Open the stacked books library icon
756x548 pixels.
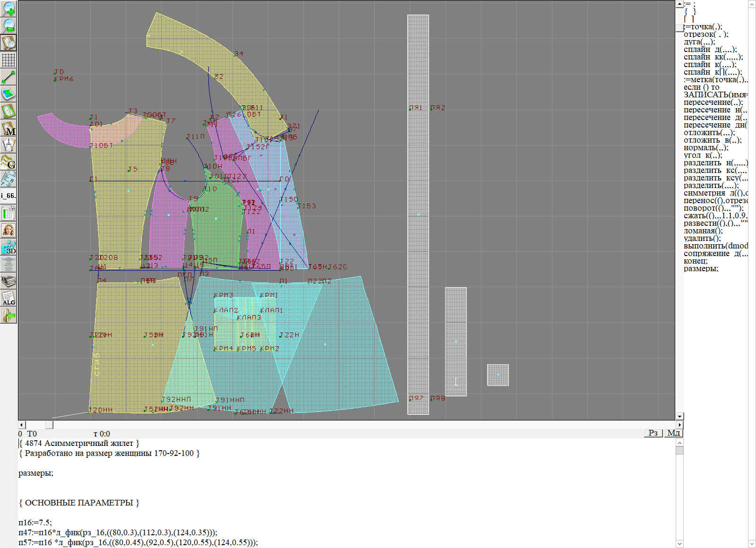(9, 281)
